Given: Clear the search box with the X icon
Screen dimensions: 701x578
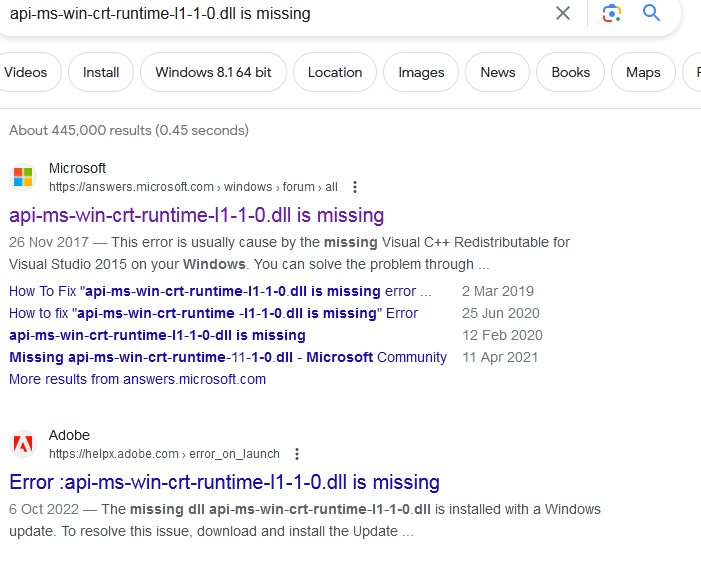Looking at the screenshot, I should [x=563, y=13].
